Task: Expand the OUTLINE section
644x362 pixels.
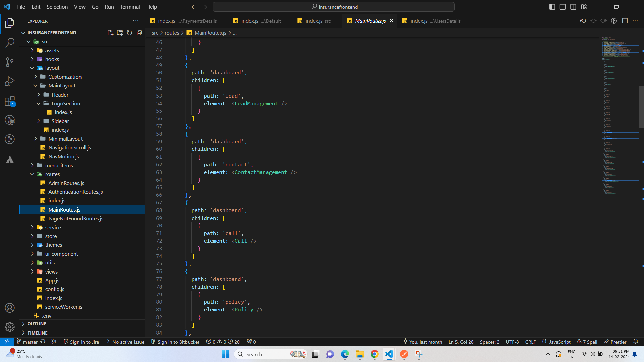Action: [x=37, y=324]
